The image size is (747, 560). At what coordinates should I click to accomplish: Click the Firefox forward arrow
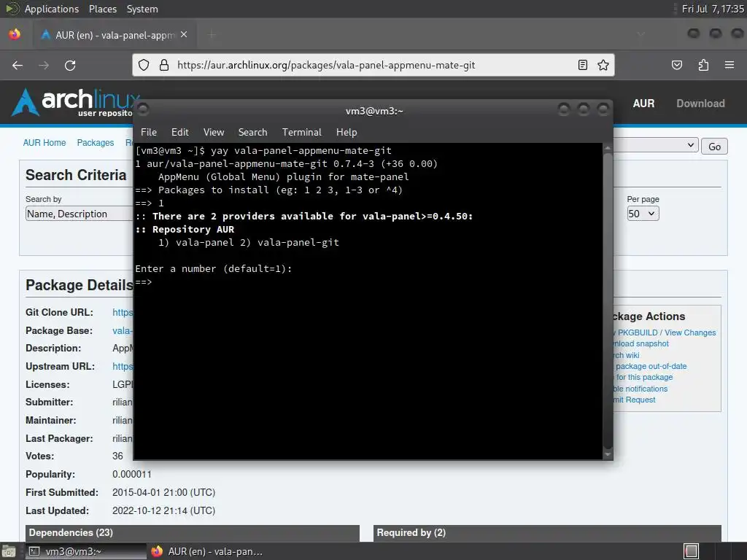[44, 65]
